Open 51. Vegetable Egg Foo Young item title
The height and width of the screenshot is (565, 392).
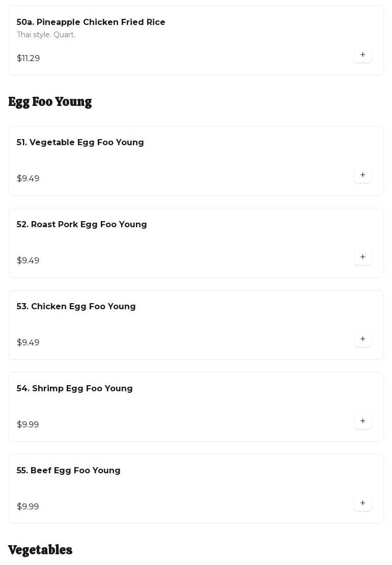[x=80, y=143]
